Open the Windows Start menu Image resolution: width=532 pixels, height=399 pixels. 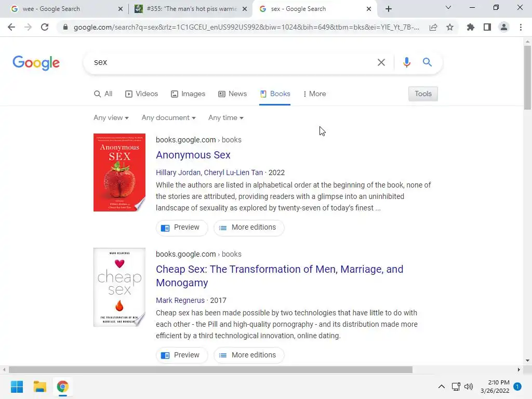17,387
